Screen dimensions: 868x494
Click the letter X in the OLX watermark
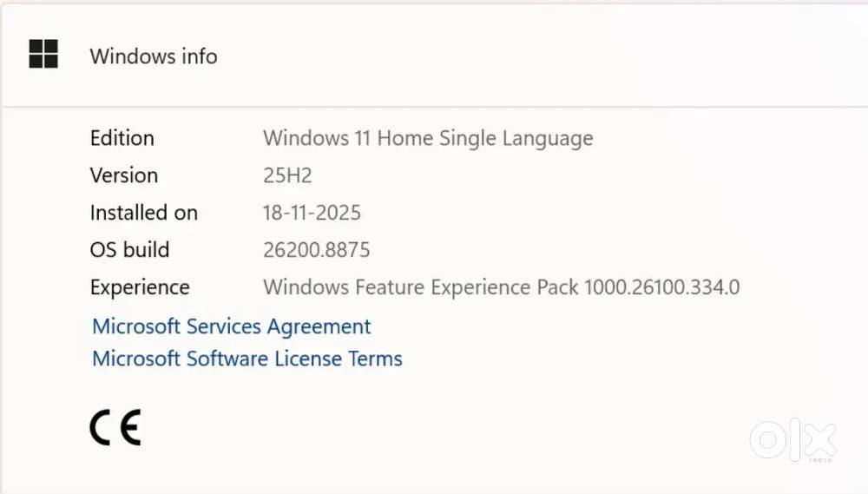click(820, 439)
